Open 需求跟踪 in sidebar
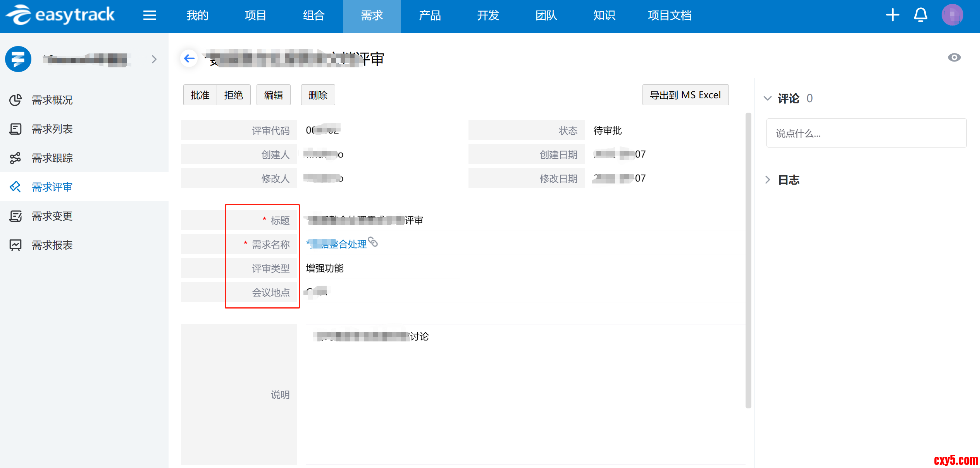The width and height of the screenshot is (980, 468). click(x=52, y=158)
